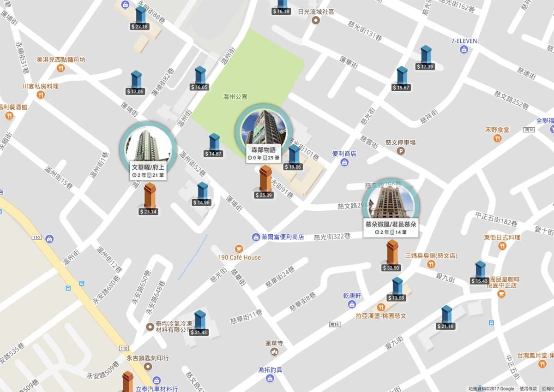Image resolution: width=554 pixels, height=392 pixels.
Task: Click the 乾唐軒 shop icon
Action: 352,304
